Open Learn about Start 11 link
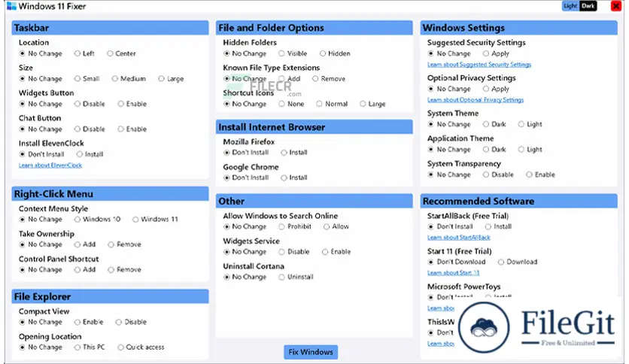The image size is (629, 364). click(453, 272)
